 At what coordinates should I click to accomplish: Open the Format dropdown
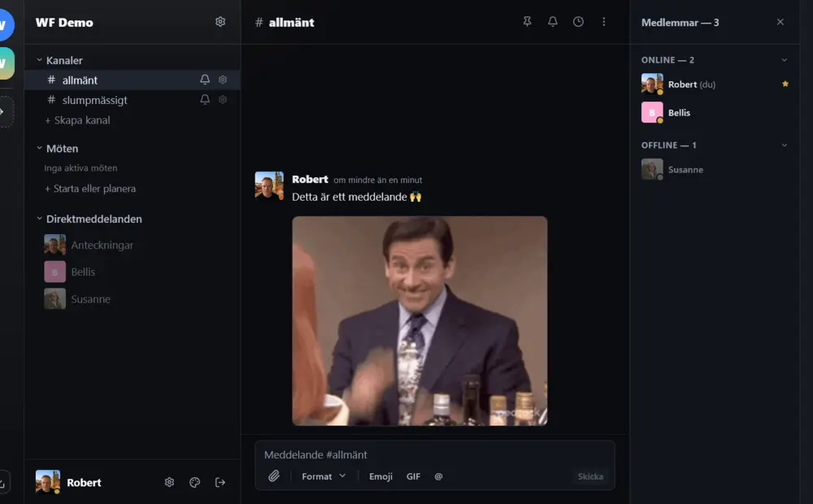[x=324, y=476]
